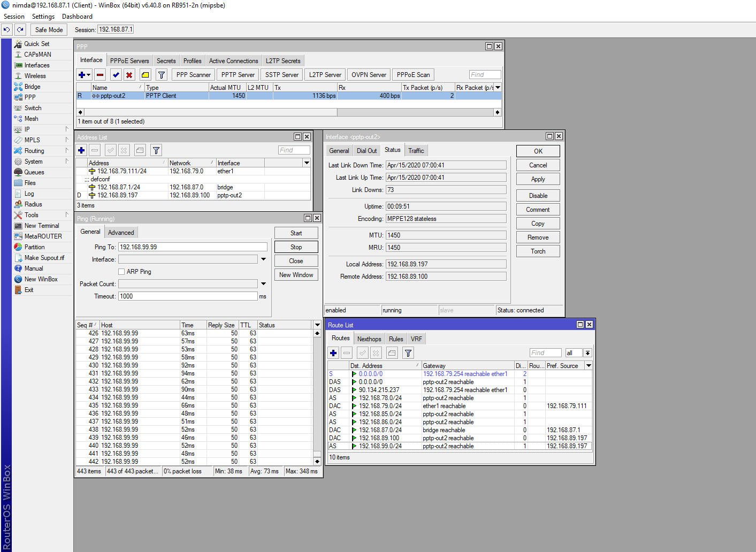
Task: Expand the Packet Count dropdown
Action: 263,284
